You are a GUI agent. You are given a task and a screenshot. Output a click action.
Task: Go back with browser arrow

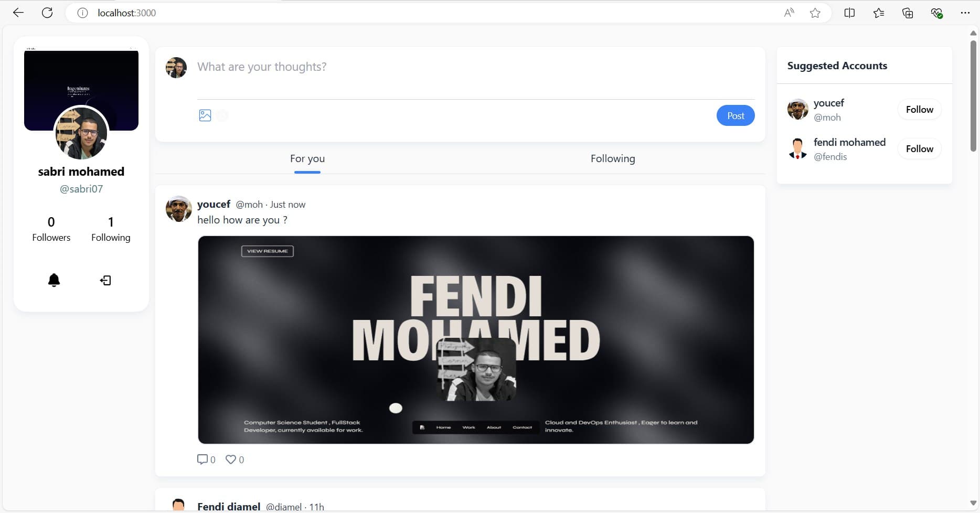coord(18,13)
